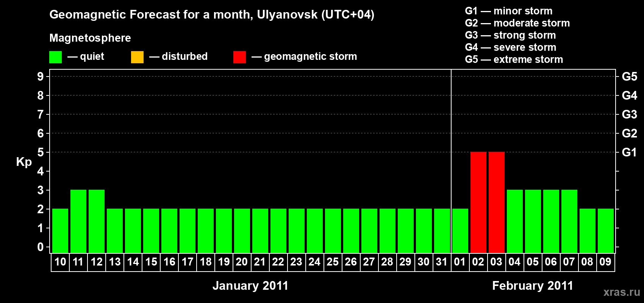
Task: Click the green bar for February 08
Action: [x=588, y=231]
